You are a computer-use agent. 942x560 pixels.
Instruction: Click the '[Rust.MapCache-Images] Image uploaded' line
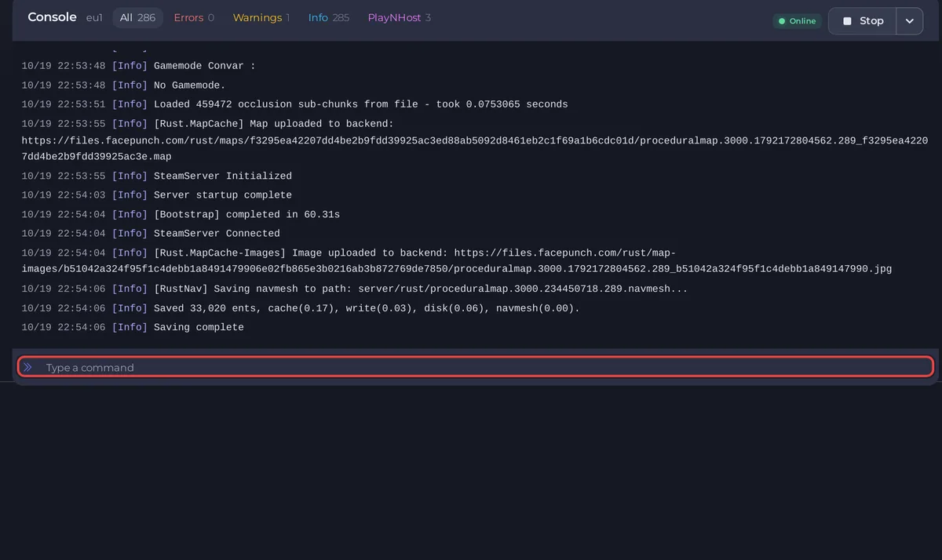457,261
